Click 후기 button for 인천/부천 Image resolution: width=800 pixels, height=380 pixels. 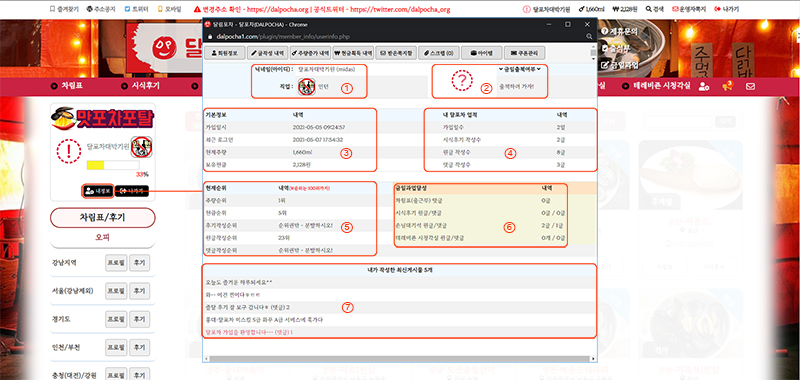pos(140,347)
